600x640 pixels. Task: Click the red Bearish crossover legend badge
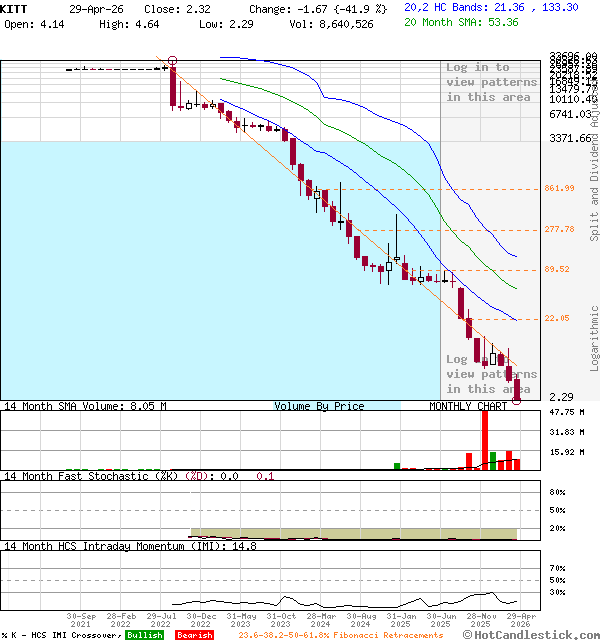(194, 635)
